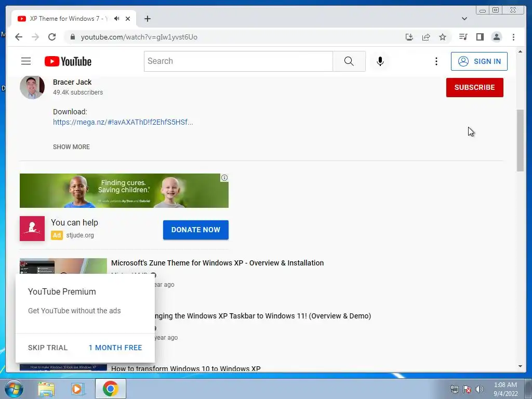Open Action Center flag tray icon

tap(467, 389)
